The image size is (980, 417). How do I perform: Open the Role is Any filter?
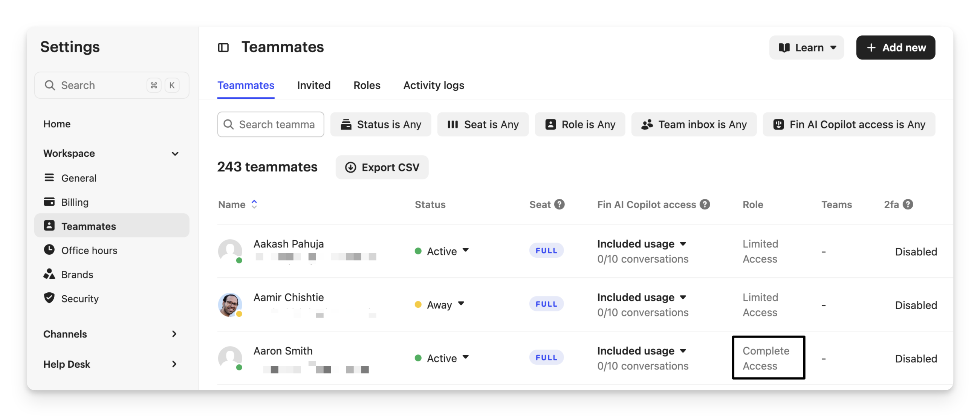(x=579, y=124)
